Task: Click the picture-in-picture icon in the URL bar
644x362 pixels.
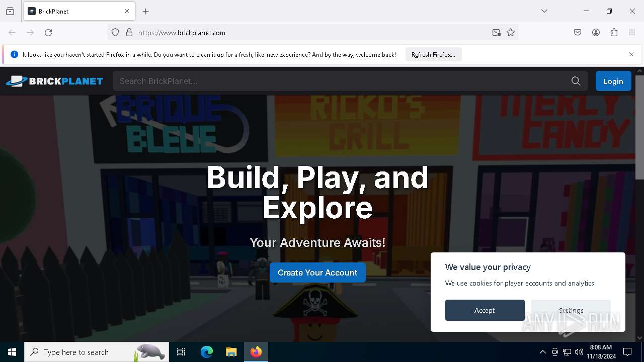Action: pyautogui.click(x=497, y=33)
